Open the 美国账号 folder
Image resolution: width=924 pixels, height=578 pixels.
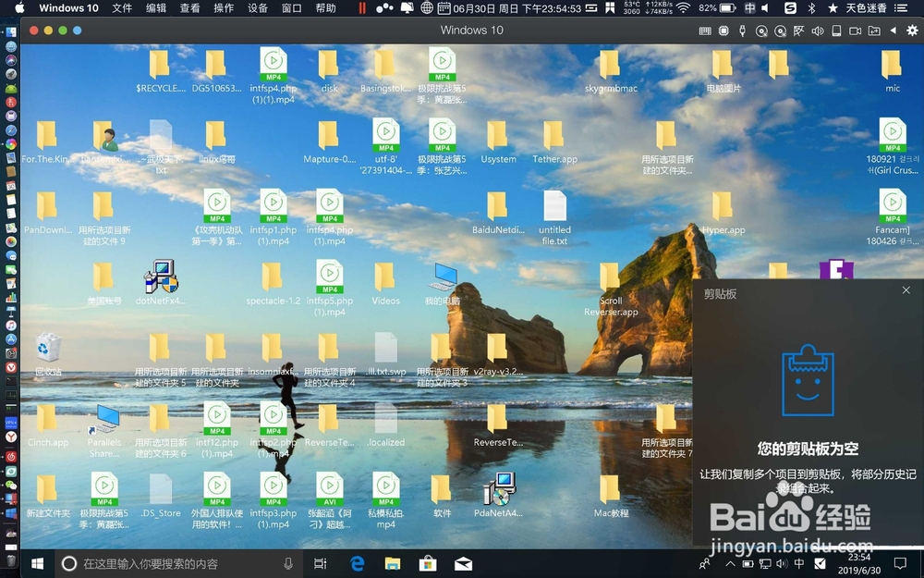103,283
